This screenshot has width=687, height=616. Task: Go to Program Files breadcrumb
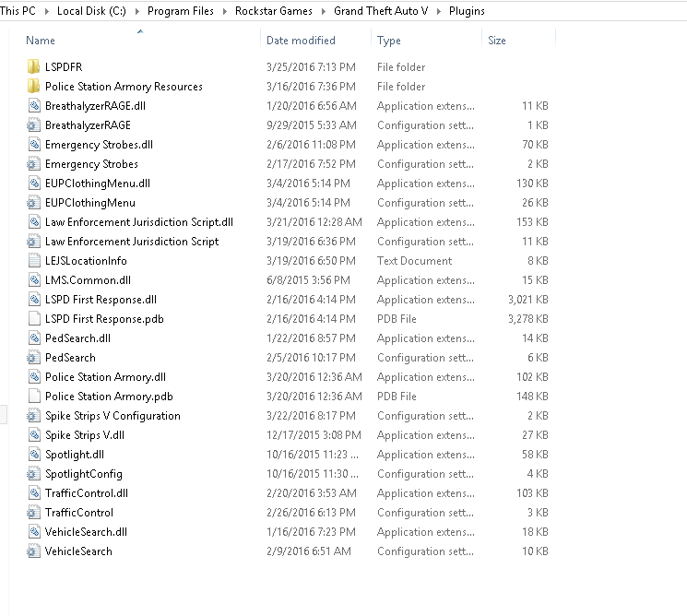coord(181,11)
